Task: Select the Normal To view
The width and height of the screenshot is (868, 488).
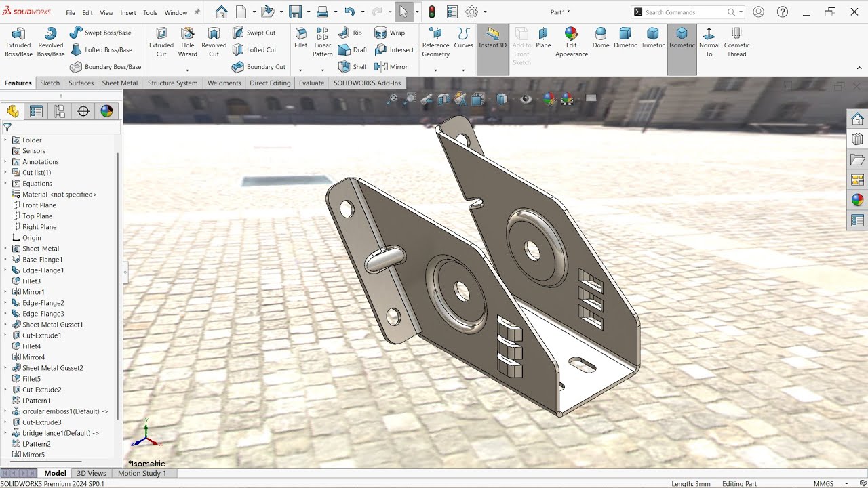Action: point(709,42)
